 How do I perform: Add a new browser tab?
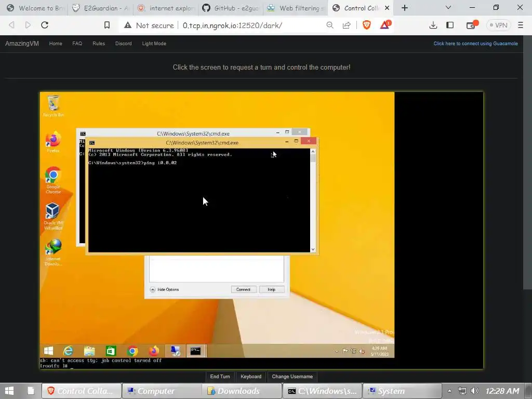tap(404, 8)
